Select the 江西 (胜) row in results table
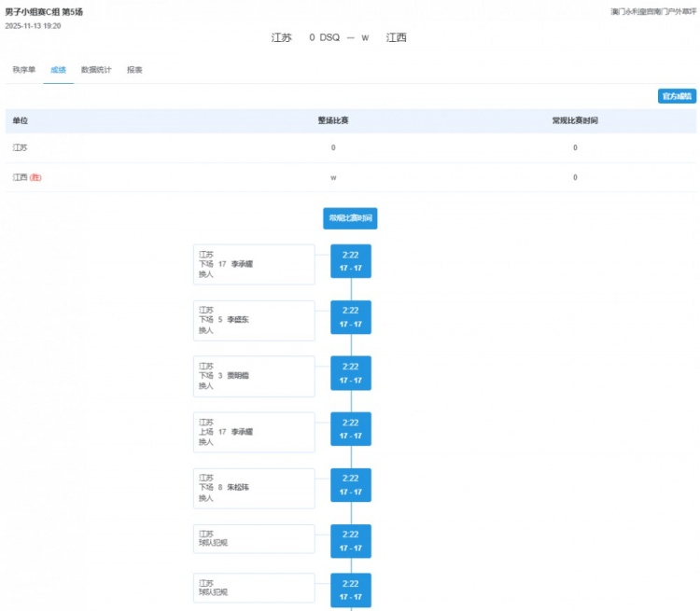The height and width of the screenshot is (611, 700). (x=350, y=177)
